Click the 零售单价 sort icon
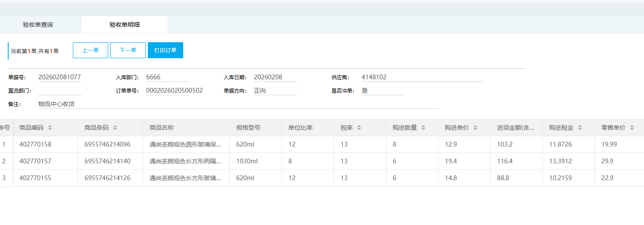This screenshot has width=644, height=225. point(632,128)
